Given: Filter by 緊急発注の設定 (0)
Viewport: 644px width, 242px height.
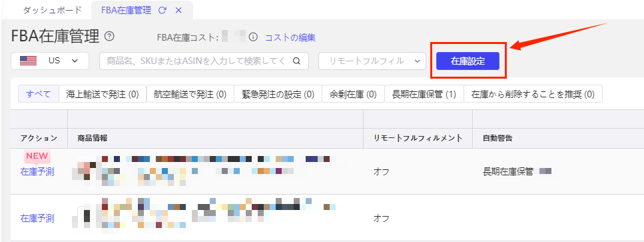Looking at the screenshot, I should click(x=278, y=94).
